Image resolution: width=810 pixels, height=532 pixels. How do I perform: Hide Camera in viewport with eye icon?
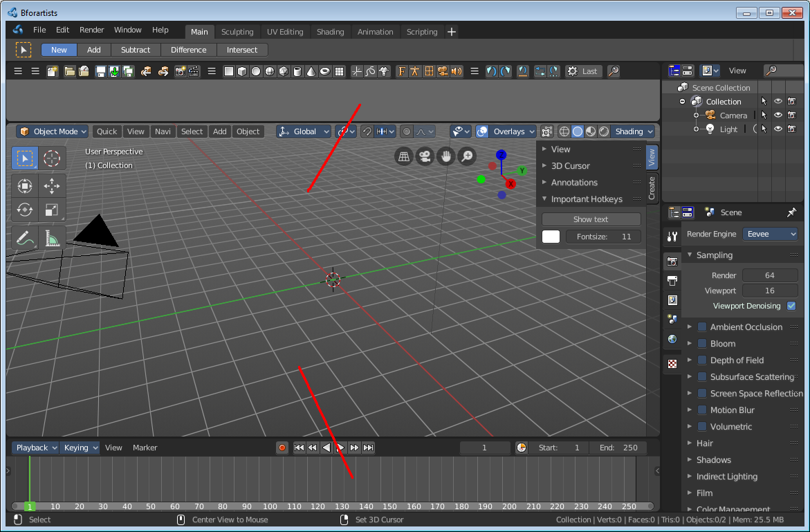pos(778,115)
